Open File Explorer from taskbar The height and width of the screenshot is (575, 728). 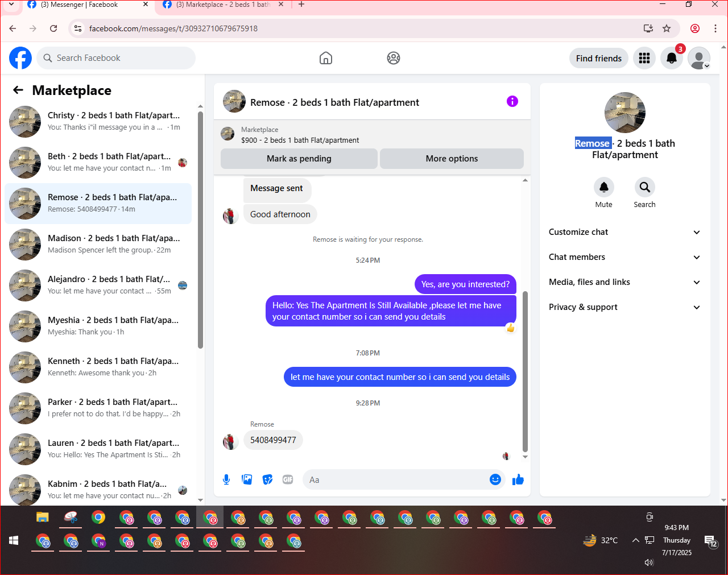(43, 517)
